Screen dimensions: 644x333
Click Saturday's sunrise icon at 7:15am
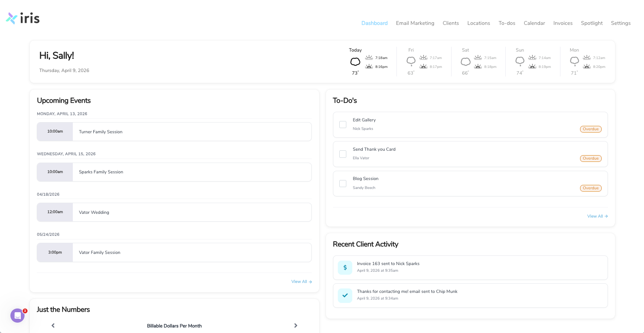(478, 58)
